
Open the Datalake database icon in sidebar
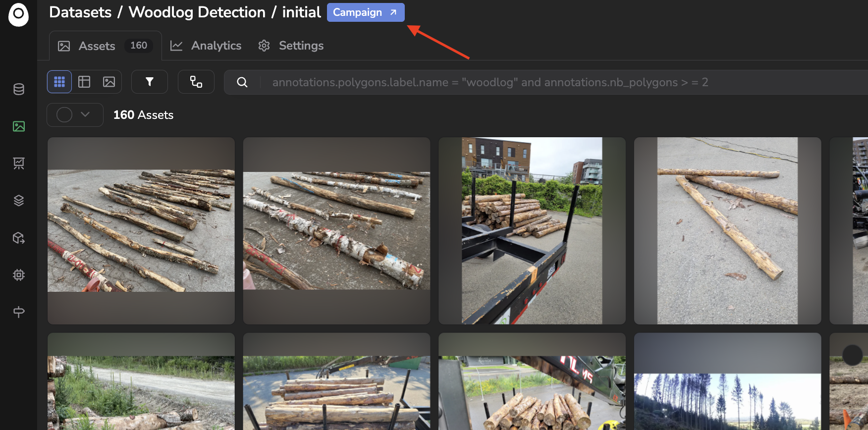point(19,89)
